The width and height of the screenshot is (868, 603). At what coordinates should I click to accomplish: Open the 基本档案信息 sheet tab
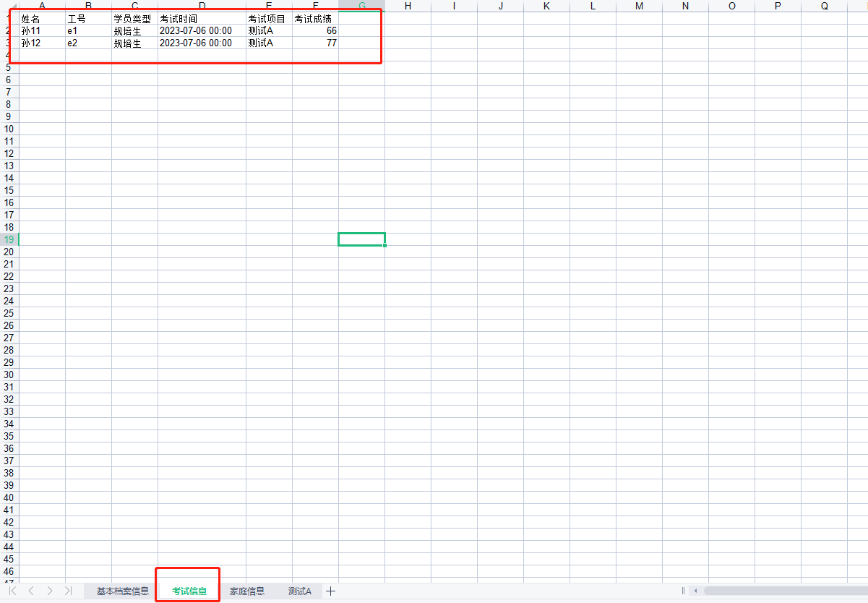[x=123, y=591]
